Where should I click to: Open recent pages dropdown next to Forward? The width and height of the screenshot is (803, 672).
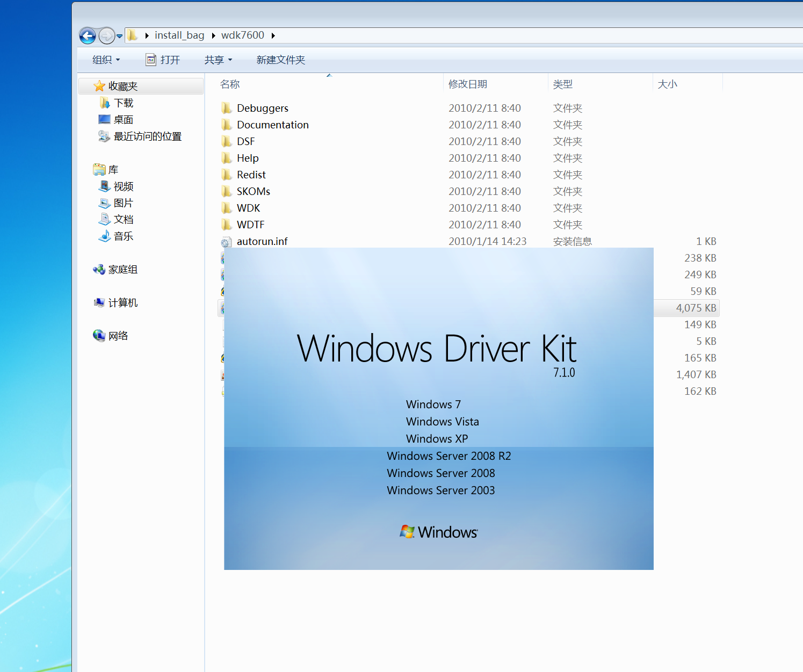pos(120,36)
